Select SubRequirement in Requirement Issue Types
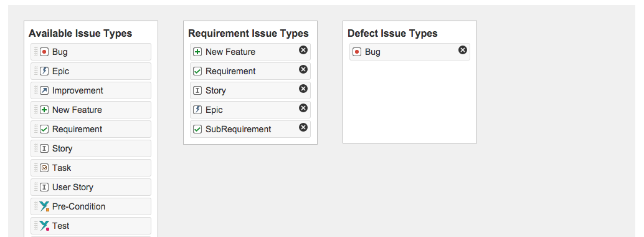This screenshot has width=644, height=237. [250, 129]
